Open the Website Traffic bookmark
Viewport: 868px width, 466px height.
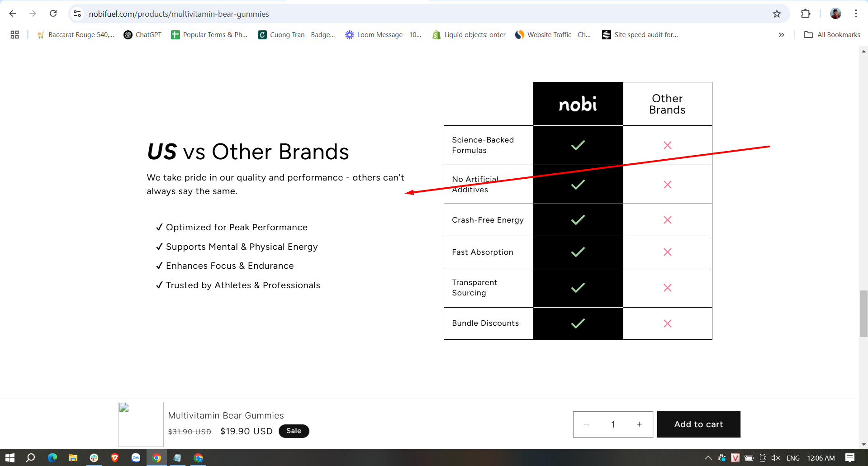tap(553, 35)
